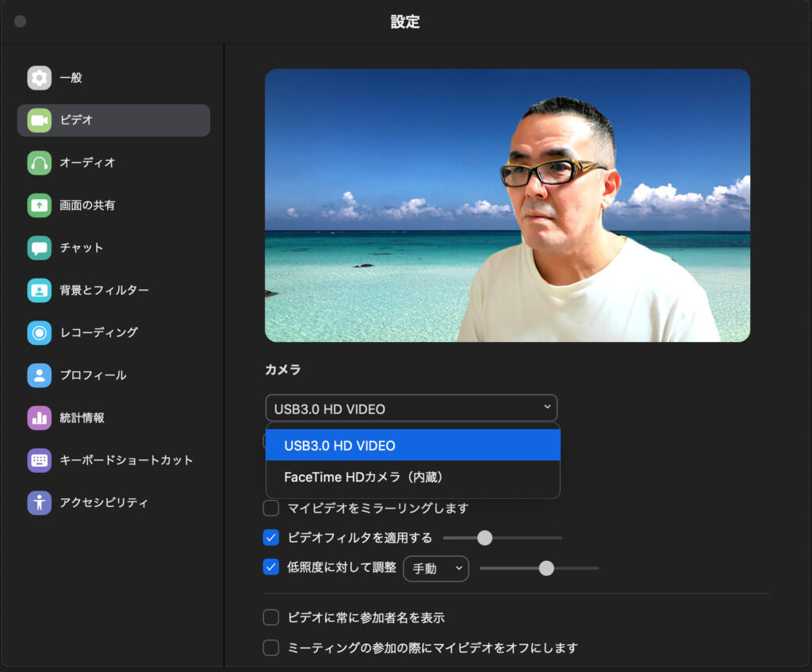The width and height of the screenshot is (812, 672).
Task: Uncheck ビデオフィルタを適用する checkbox
Action: click(271, 538)
